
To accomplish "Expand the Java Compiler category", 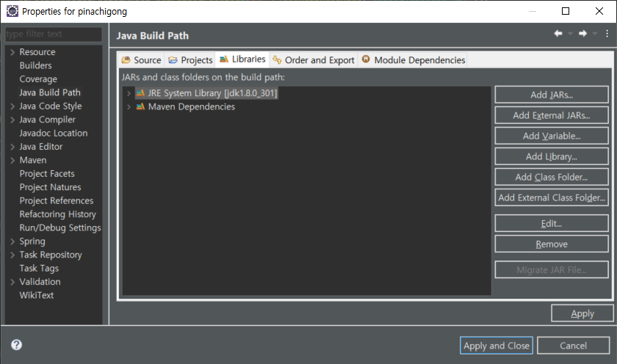I will tap(12, 120).
